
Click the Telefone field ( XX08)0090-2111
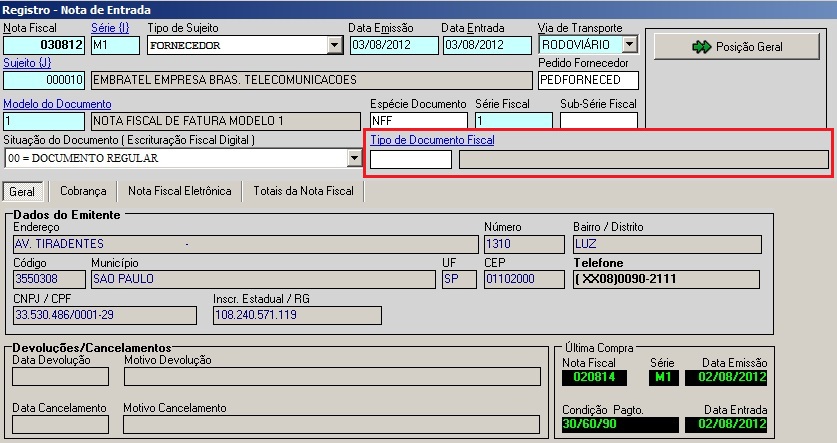click(x=666, y=279)
